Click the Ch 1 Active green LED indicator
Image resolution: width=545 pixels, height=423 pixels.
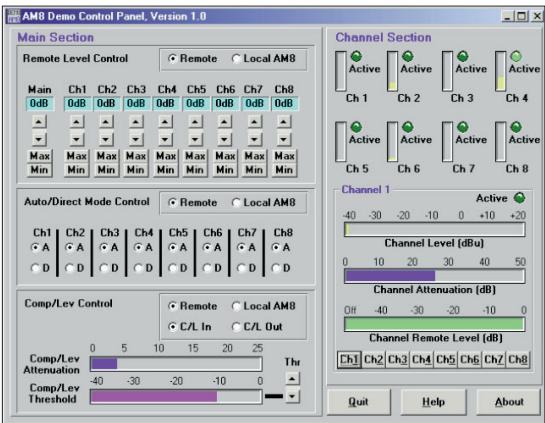356,56
